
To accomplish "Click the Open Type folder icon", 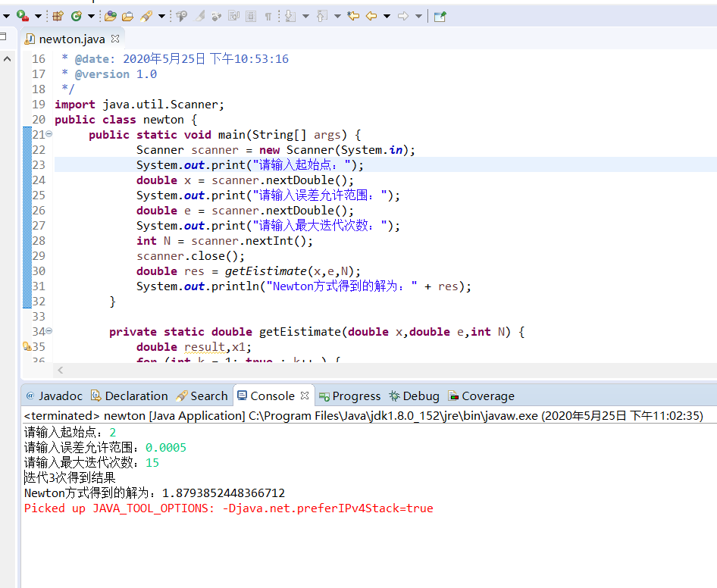I will click(x=110, y=17).
